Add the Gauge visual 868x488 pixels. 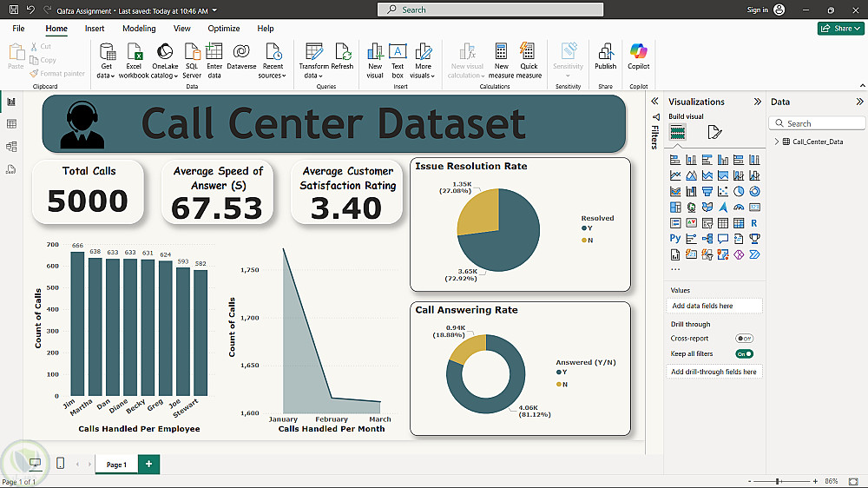[739, 208]
